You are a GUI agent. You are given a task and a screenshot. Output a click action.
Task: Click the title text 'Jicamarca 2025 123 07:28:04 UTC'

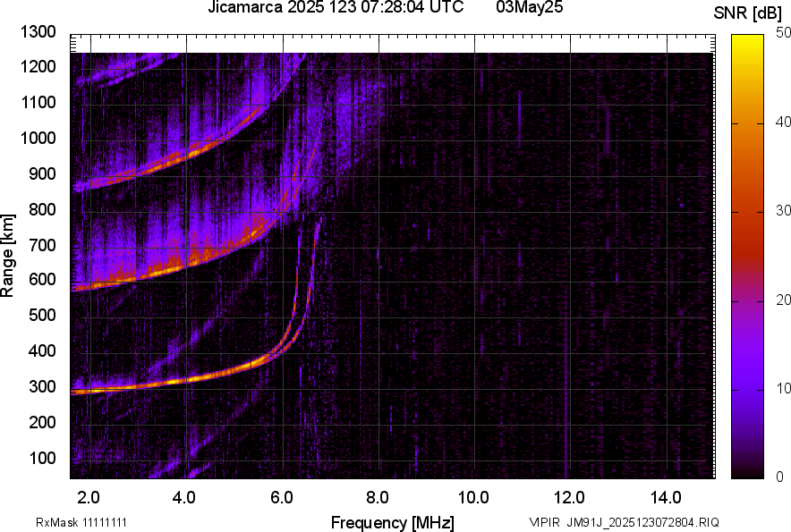point(336,6)
